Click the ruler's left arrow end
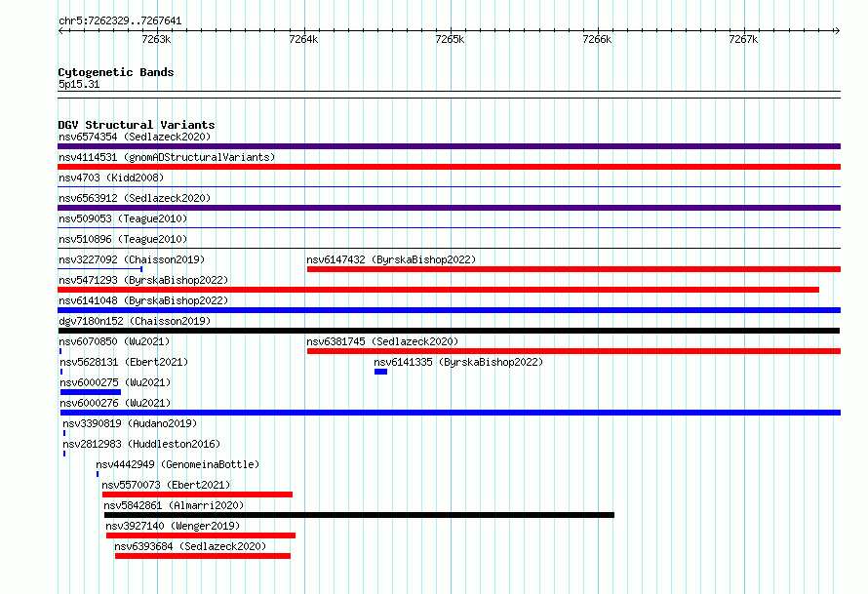868x594 pixels. tap(60, 30)
